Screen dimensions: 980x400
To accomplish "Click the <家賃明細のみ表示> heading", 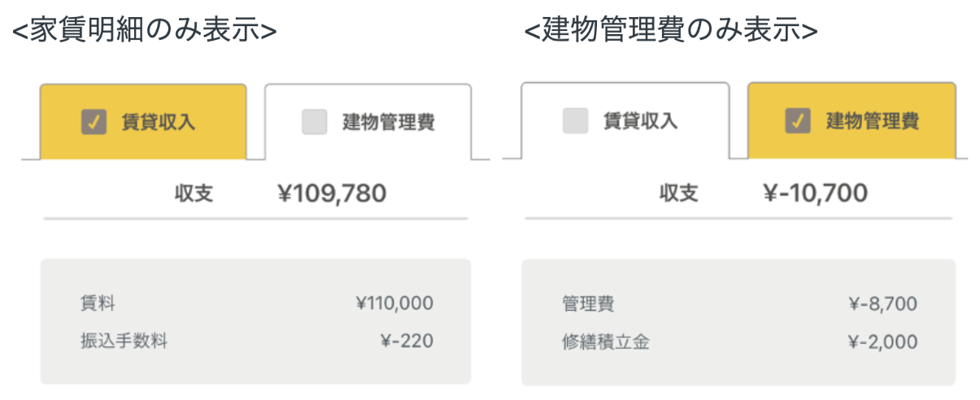I will 144,30.
